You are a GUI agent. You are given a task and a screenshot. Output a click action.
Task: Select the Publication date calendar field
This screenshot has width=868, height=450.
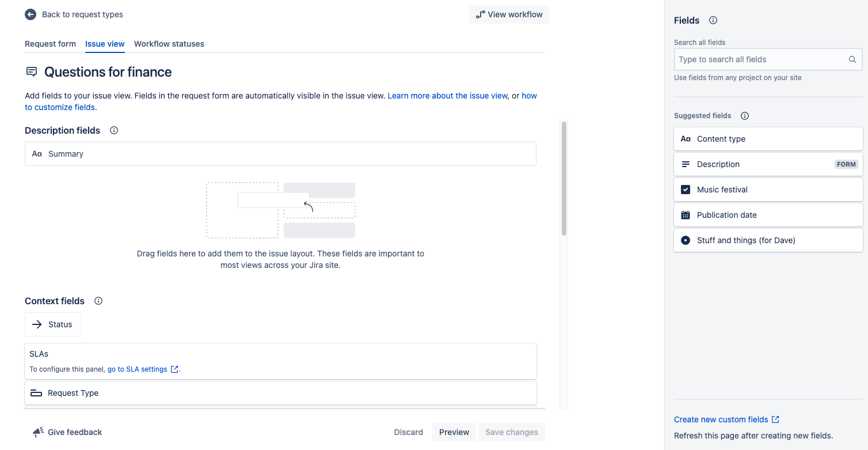click(768, 215)
